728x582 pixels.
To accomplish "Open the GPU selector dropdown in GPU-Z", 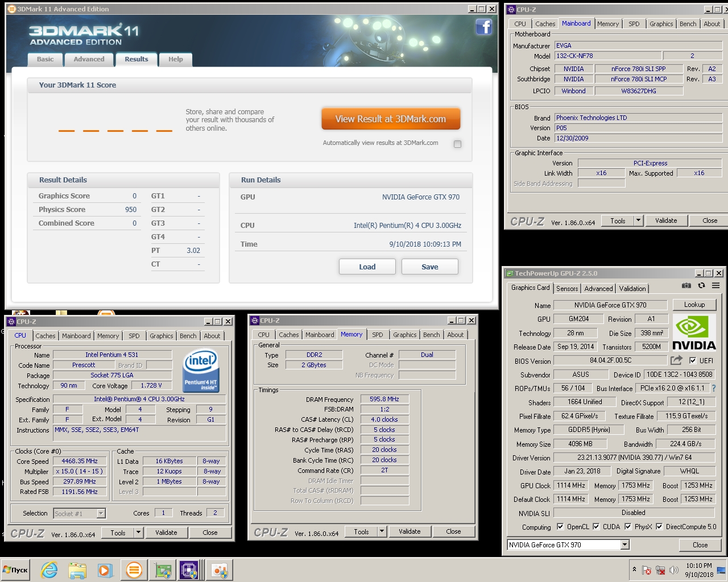I will 625,544.
